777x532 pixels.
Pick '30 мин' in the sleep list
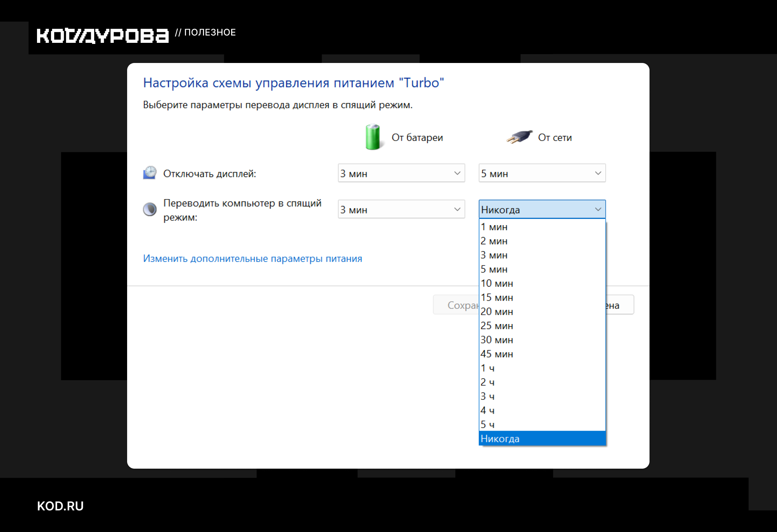pos(542,340)
